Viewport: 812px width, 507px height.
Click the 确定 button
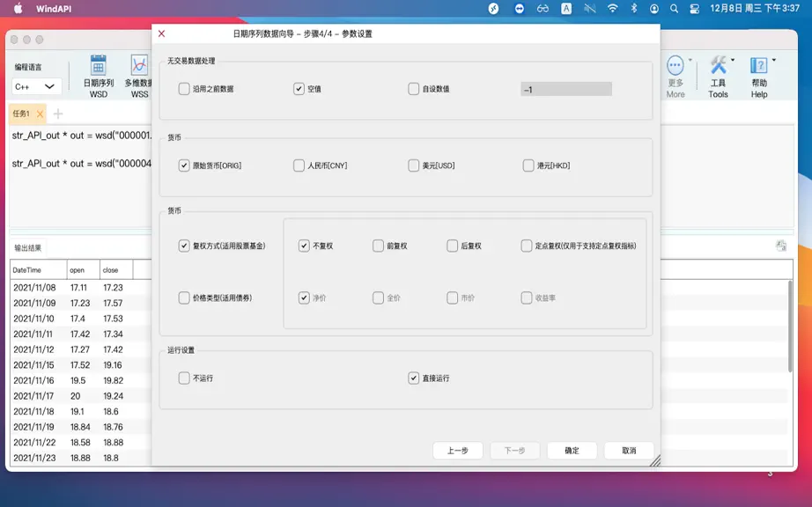point(572,450)
